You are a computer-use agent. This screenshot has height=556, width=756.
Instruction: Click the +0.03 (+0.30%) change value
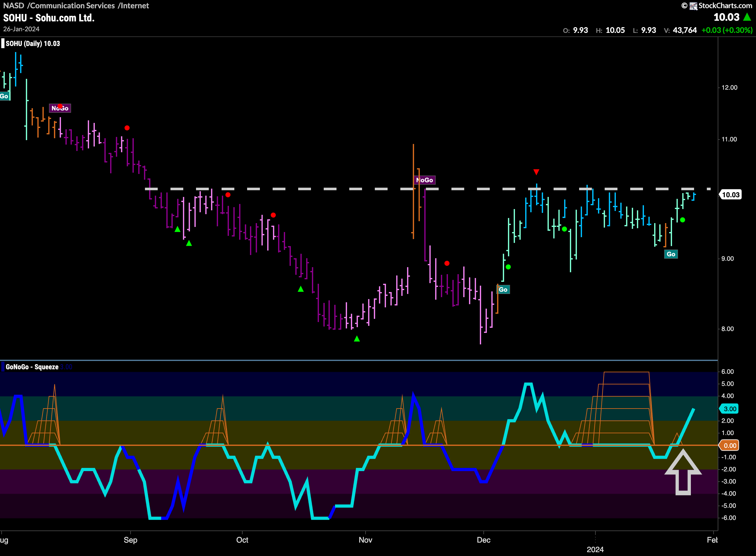tap(727, 30)
